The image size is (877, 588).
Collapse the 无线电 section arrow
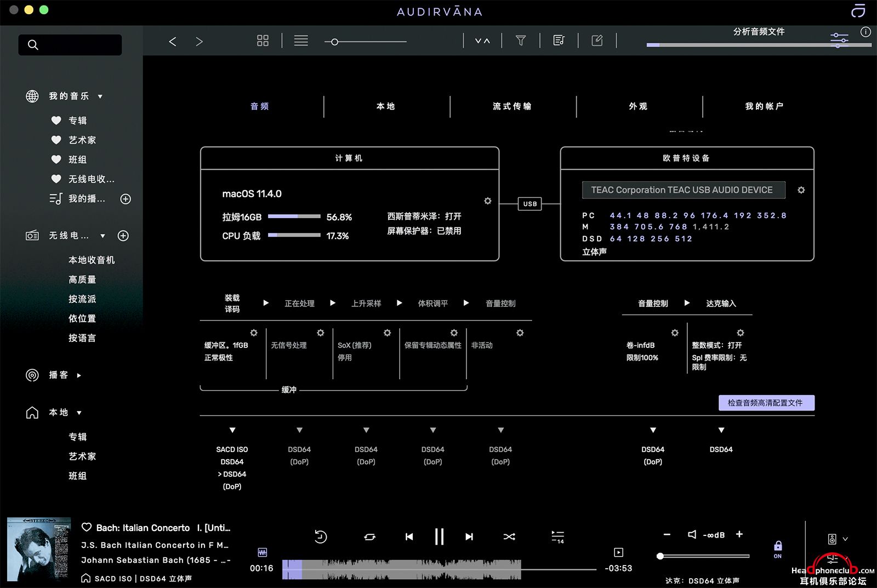[x=102, y=236]
